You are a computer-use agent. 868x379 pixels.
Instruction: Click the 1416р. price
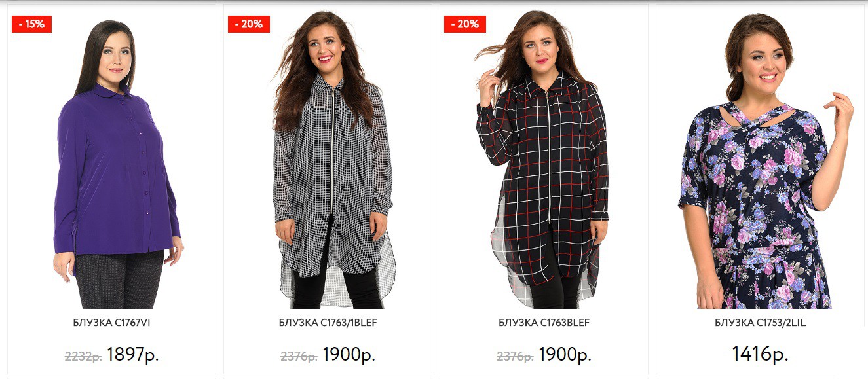(760, 355)
